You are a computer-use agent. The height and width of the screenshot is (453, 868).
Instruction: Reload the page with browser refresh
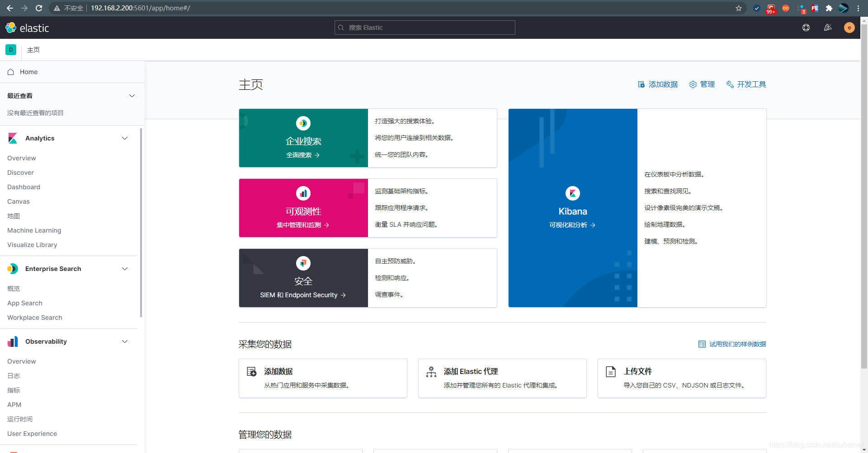pyautogui.click(x=39, y=8)
